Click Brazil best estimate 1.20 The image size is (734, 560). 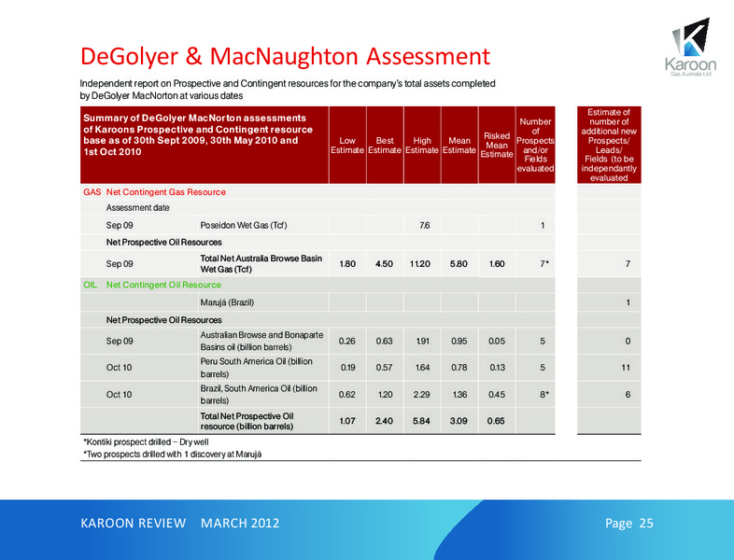pyautogui.click(x=386, y=395)
